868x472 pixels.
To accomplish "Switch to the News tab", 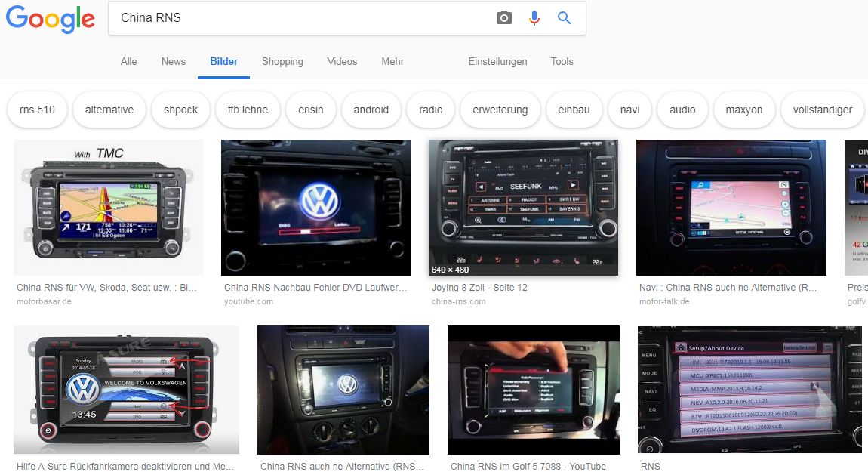I will coord(173,62).
